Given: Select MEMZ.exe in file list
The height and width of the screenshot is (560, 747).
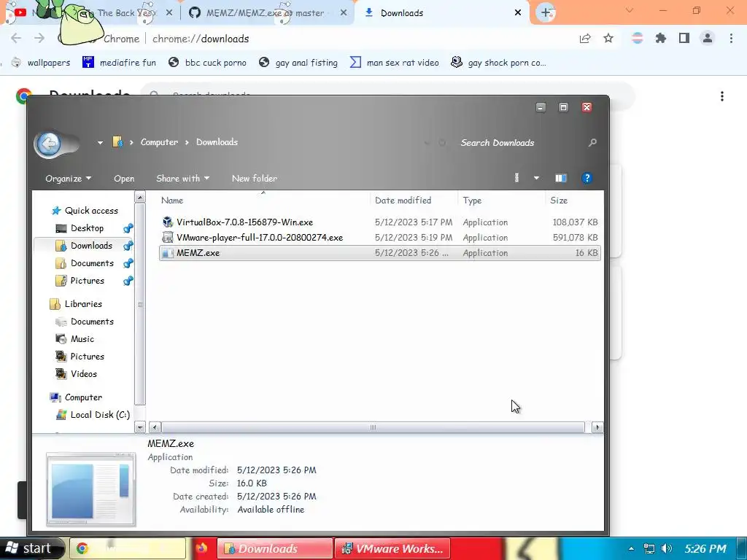Looking at the screenshot, I should 379,253.
